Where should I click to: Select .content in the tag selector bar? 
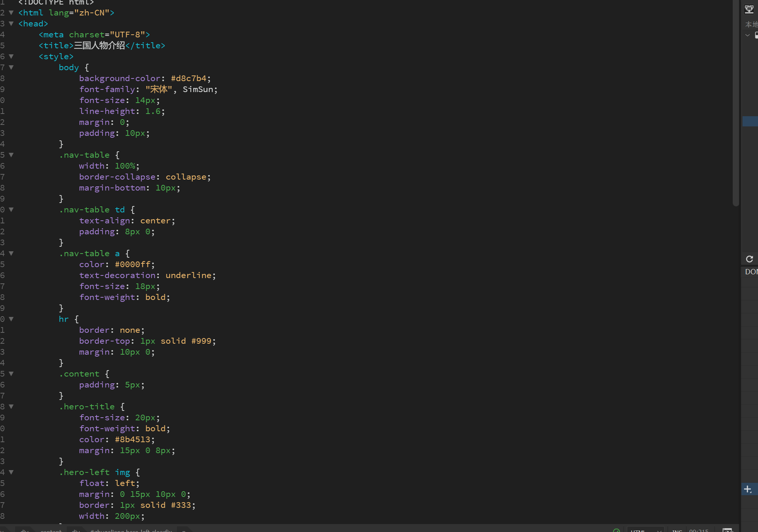click(51, 530)
